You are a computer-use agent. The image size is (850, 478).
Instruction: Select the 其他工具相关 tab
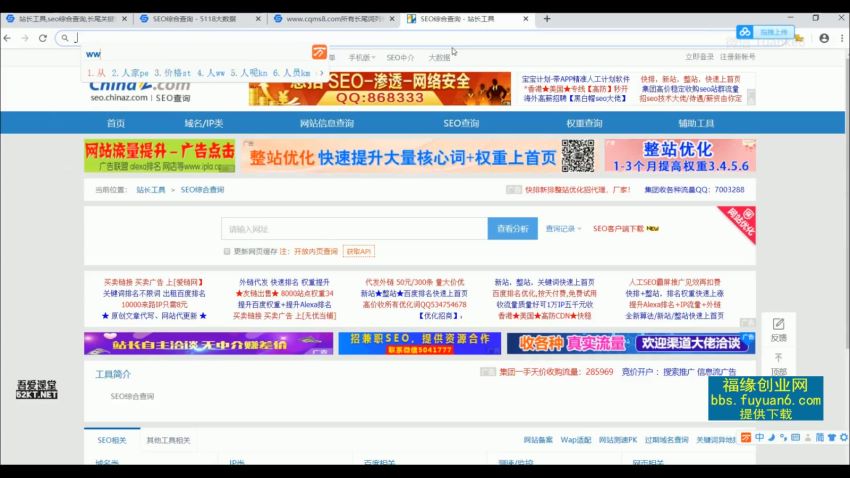tap(168, 440)
